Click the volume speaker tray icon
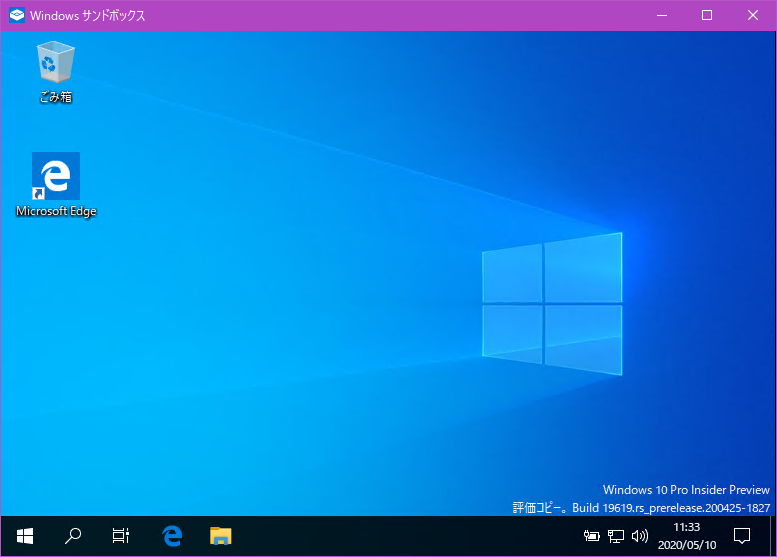Viewport: 777px width, 557px height. pyautogui.click(x=640, y=536)
